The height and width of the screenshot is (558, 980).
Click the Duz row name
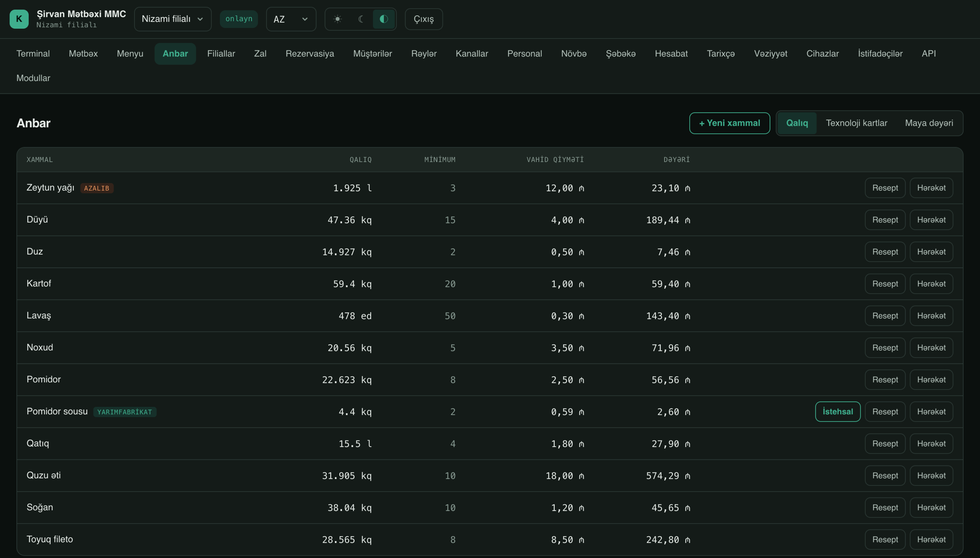point(35,252)
